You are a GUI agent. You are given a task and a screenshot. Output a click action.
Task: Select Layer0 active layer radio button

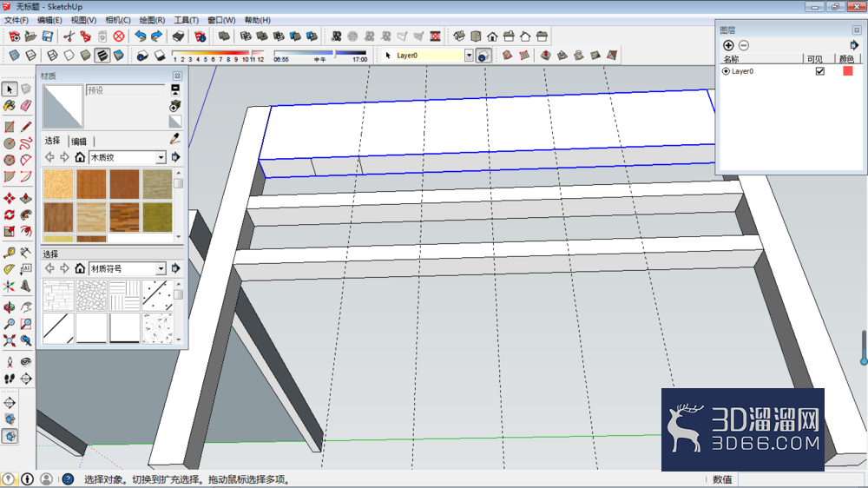(726, 71)
